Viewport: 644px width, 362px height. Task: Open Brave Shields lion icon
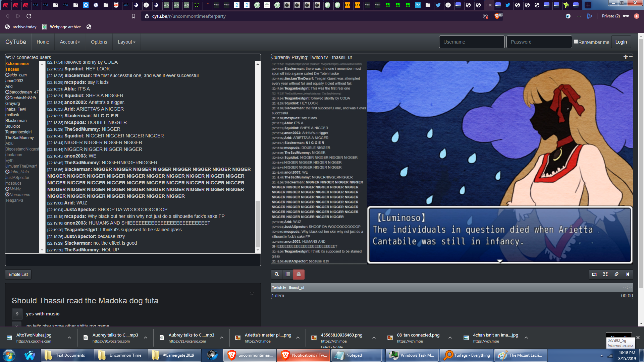click(497, 16)
